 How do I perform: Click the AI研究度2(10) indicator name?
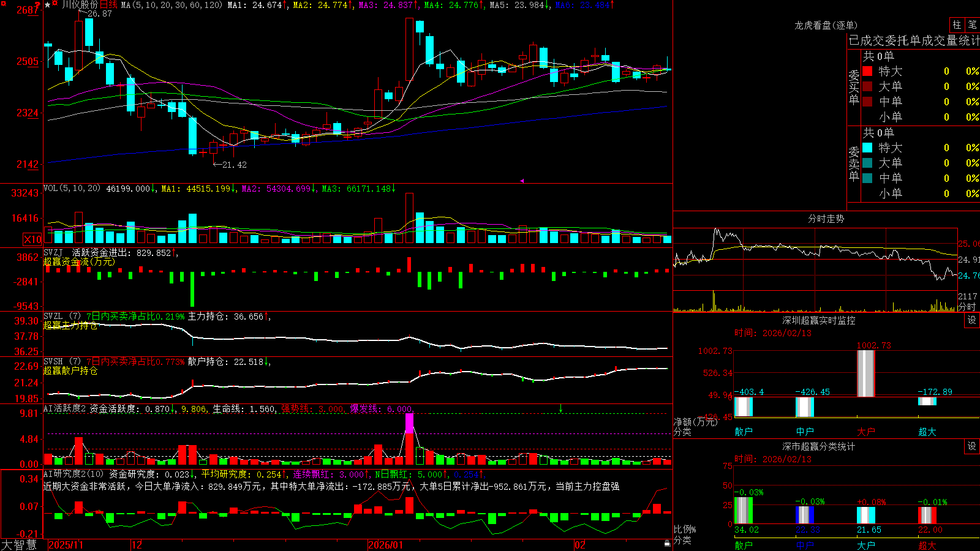coord(73,474)
